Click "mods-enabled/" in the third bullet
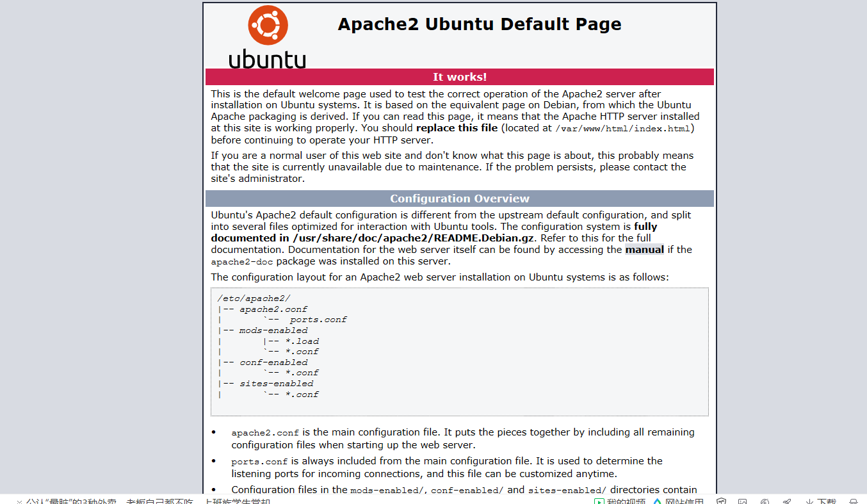867x504 pixels. pos(387,491)
